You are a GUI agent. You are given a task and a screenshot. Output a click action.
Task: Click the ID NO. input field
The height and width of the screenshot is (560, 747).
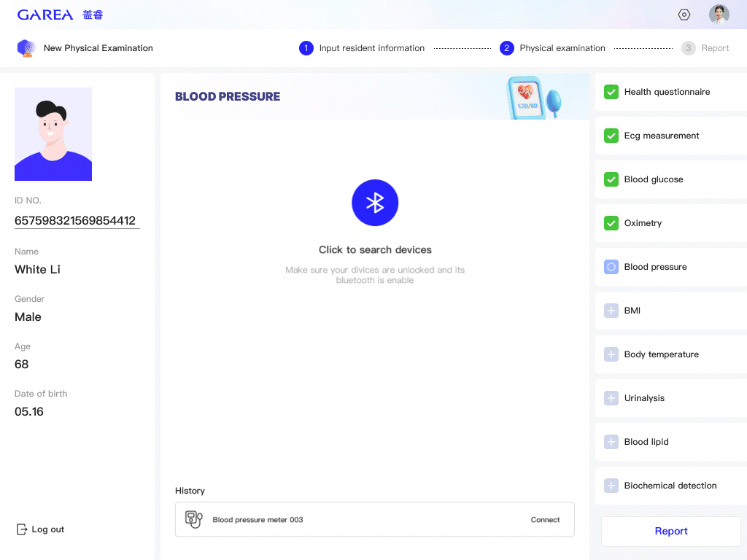(x=77, y=220)
